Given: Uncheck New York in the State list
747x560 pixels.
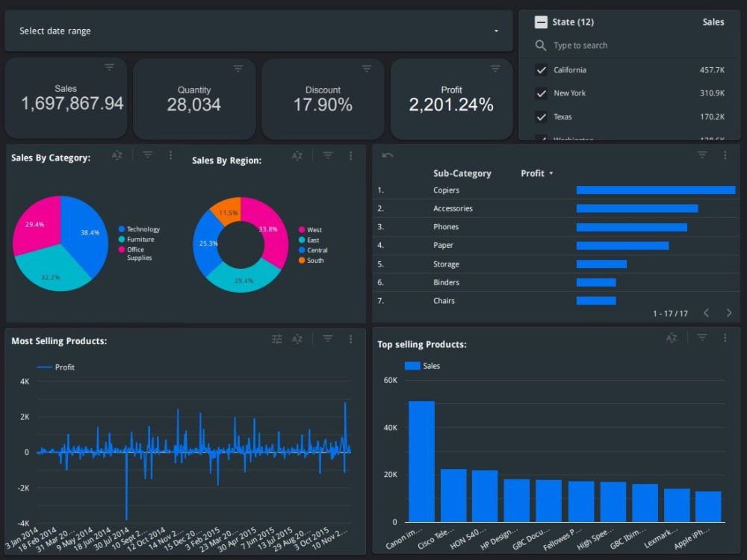Looking at the screenshot, I should 542,93.
